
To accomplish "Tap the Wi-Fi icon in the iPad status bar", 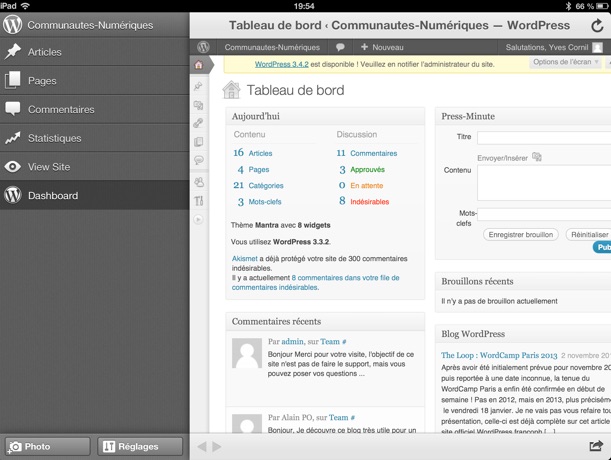I will [25, 5].
